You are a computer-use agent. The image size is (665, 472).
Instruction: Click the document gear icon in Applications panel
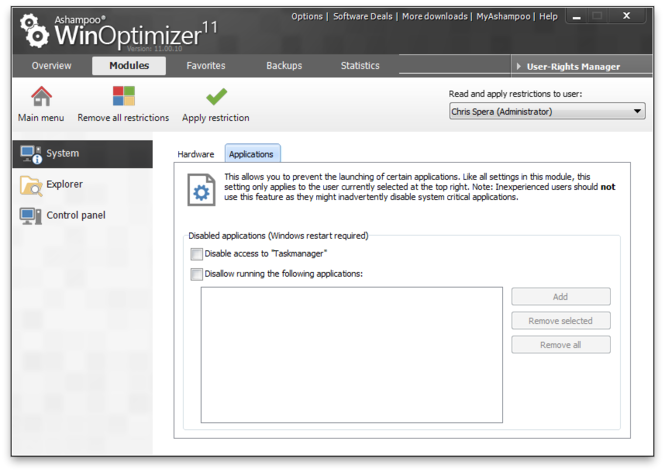coord(201,190)
